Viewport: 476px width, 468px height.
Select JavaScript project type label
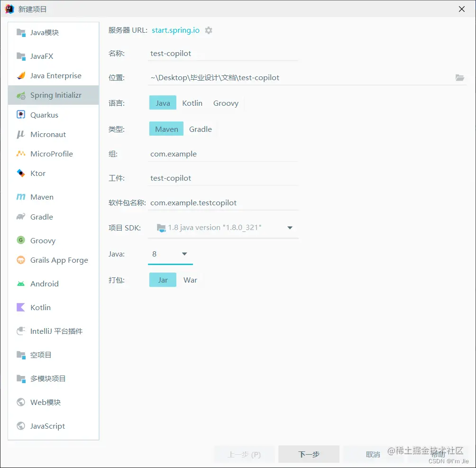click(x=48, y=426)
